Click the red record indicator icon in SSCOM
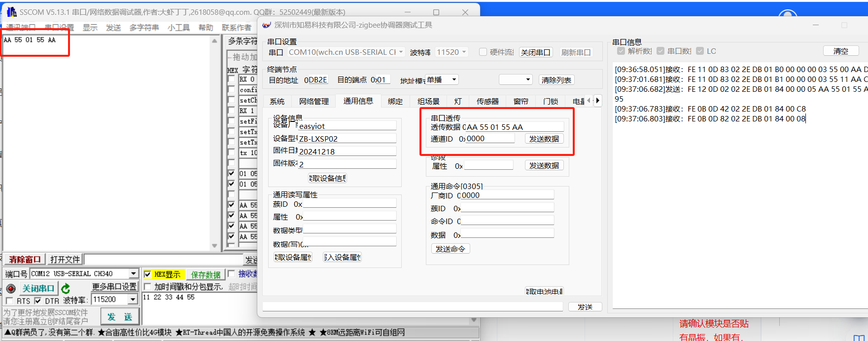The height and width of the screenshot is (341, 868). 11,289
